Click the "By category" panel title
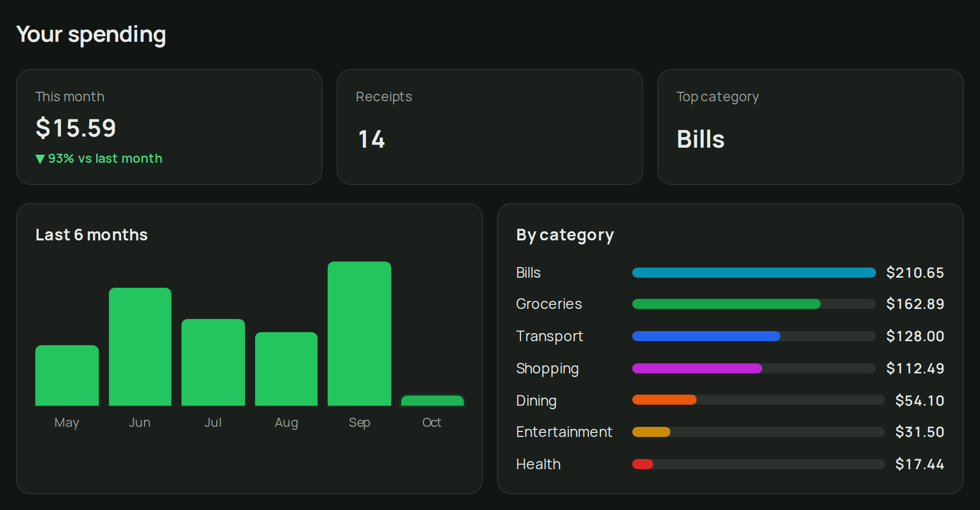Screen dimensions: 980x510 click(565, 235)
